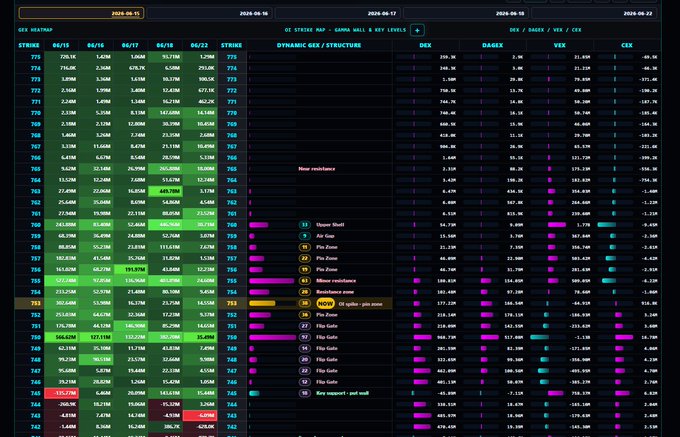Click the yellow NOW badge on strike 753
This screenshot has width=680, height=437.
click(x=325, y=303)
